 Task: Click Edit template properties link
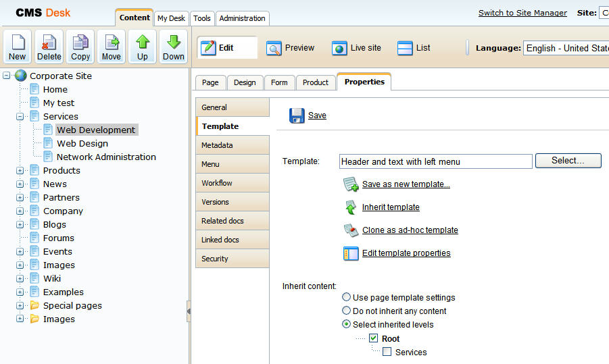point(406,253)
